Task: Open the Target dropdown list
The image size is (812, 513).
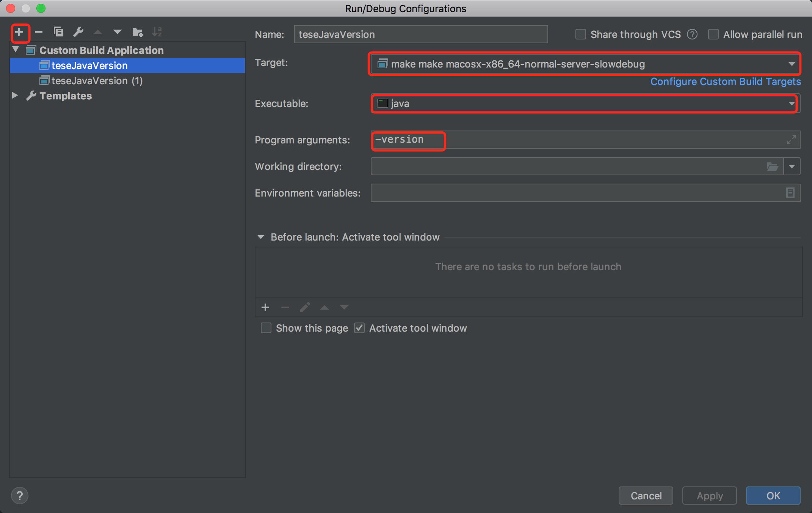Action: 792,64
